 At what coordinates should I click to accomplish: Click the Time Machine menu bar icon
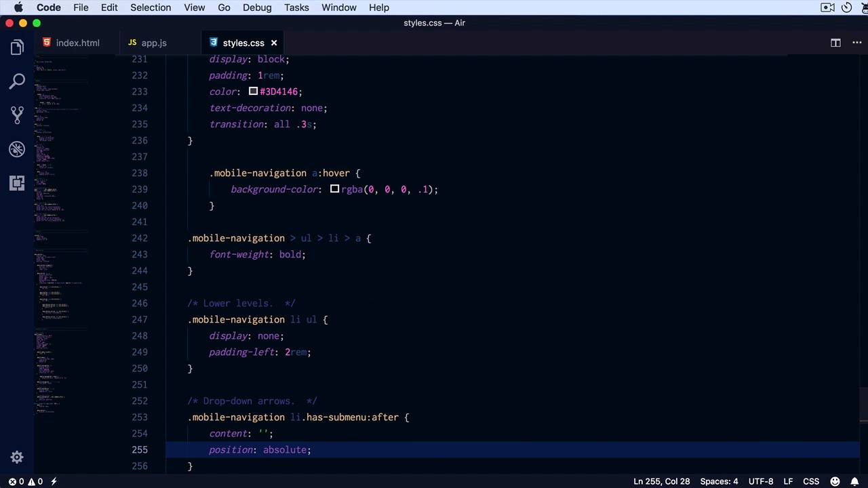click(847, 7)
